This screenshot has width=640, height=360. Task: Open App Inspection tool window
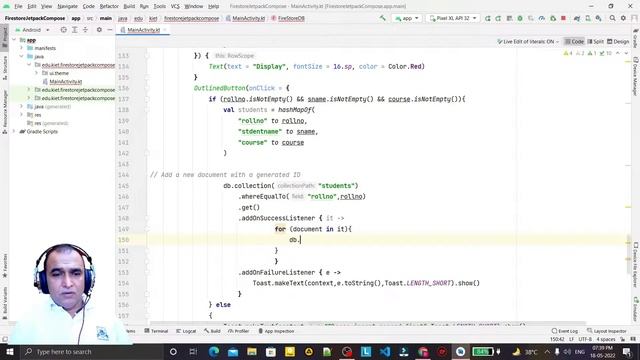(x=276, y=331)
